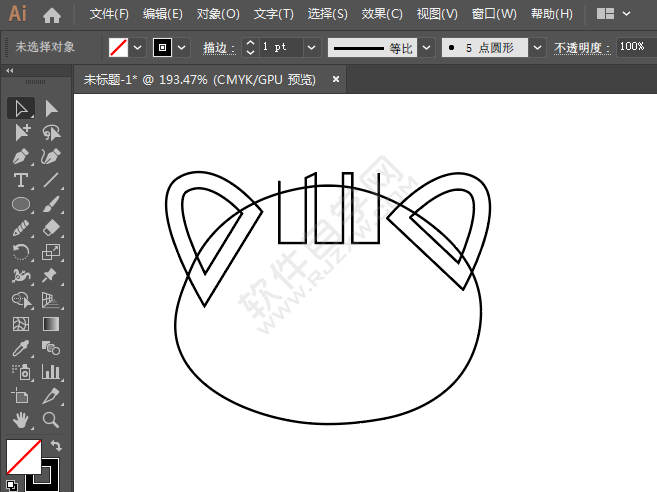Open the 窗口(W) menu
657x492 pixels.
click(x=494, y=14)
